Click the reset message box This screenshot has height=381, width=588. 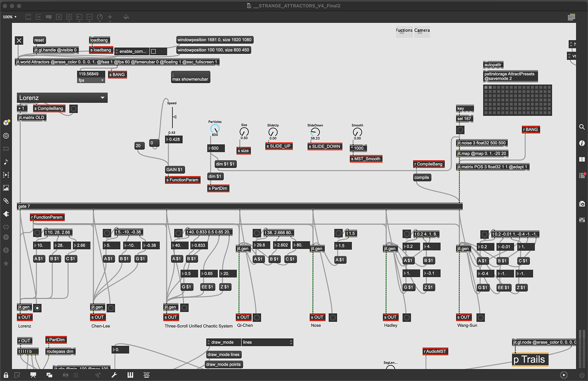(39, 40)
